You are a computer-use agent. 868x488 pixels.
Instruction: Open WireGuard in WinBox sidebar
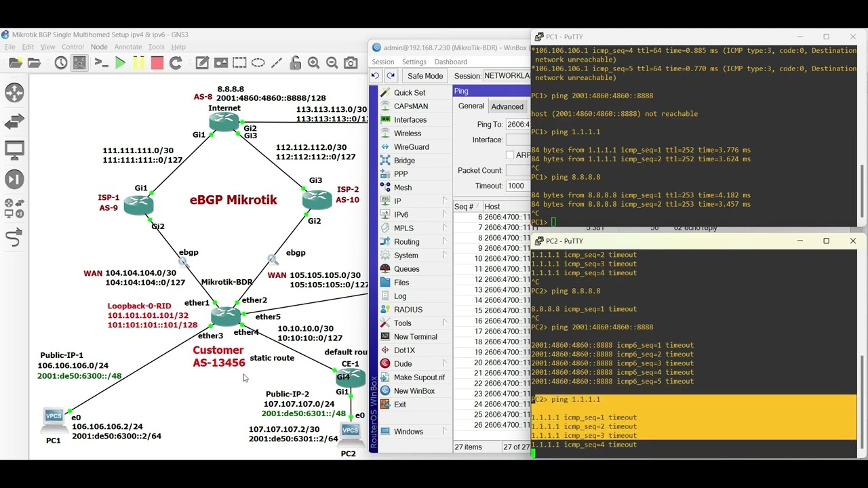coord(412,147)
